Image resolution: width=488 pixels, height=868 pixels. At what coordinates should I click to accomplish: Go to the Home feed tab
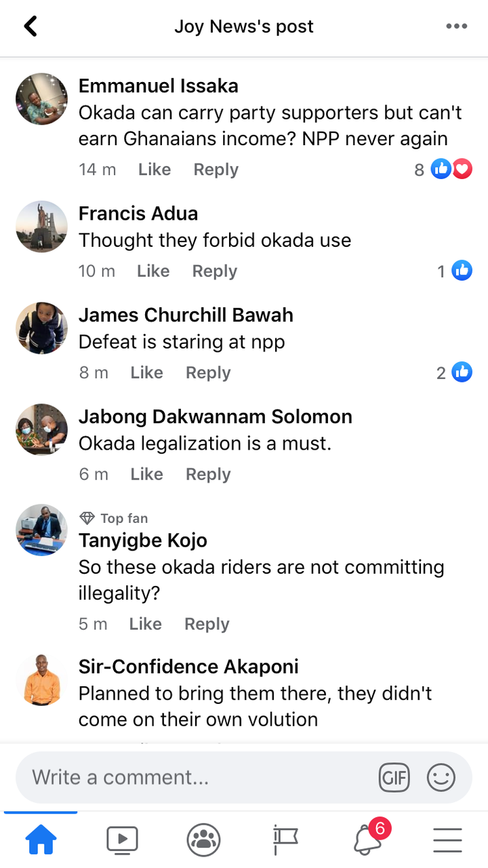tap(41, 841)
